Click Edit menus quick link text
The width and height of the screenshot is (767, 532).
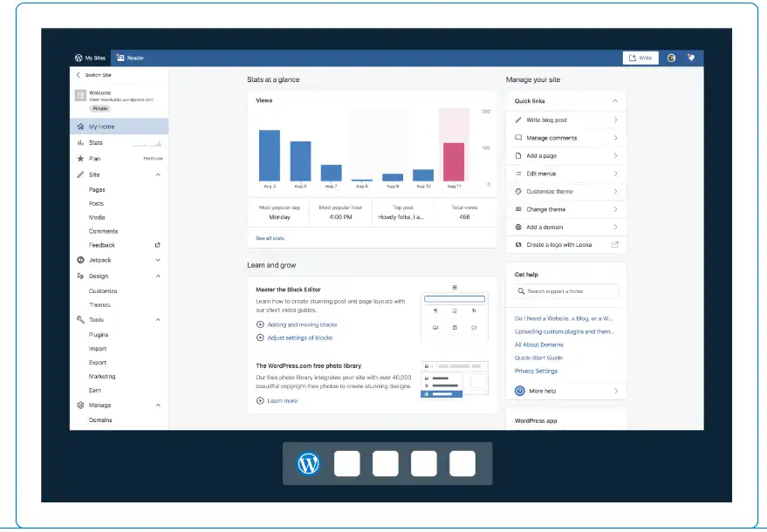pyautogui.click(x=541, y=174)
